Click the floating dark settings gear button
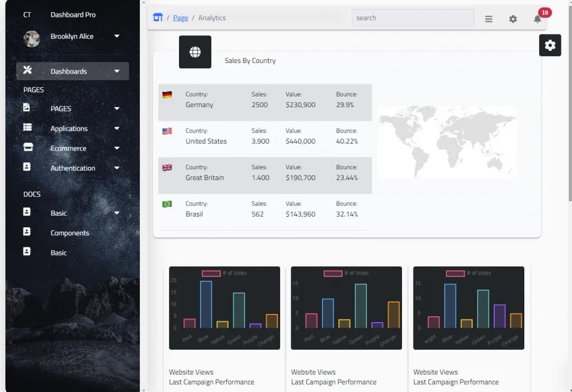572x392 pixels. 550,45
